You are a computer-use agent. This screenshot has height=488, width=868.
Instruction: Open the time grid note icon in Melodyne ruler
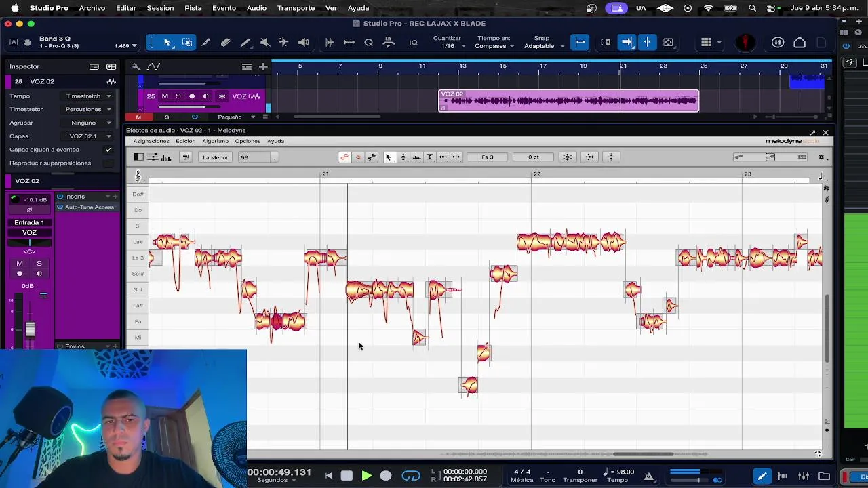point(821,176)
